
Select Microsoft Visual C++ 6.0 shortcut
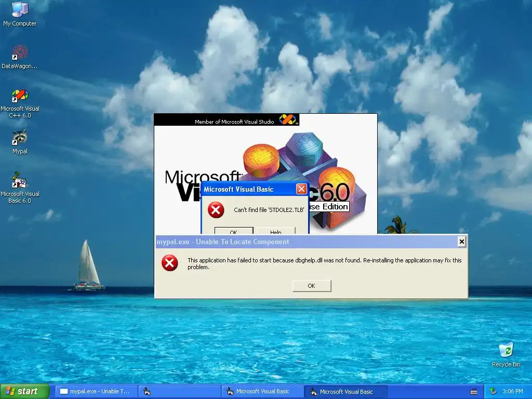[20, 104]
